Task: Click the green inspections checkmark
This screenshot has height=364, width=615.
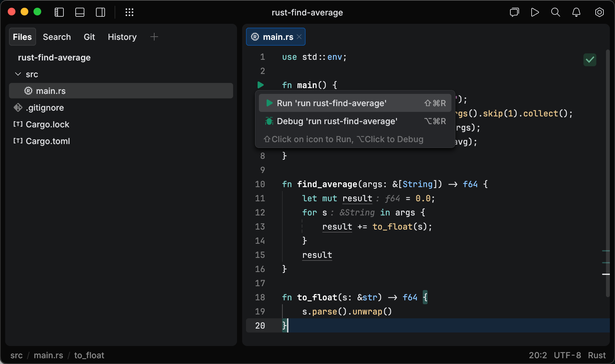Action: (590, 60)
